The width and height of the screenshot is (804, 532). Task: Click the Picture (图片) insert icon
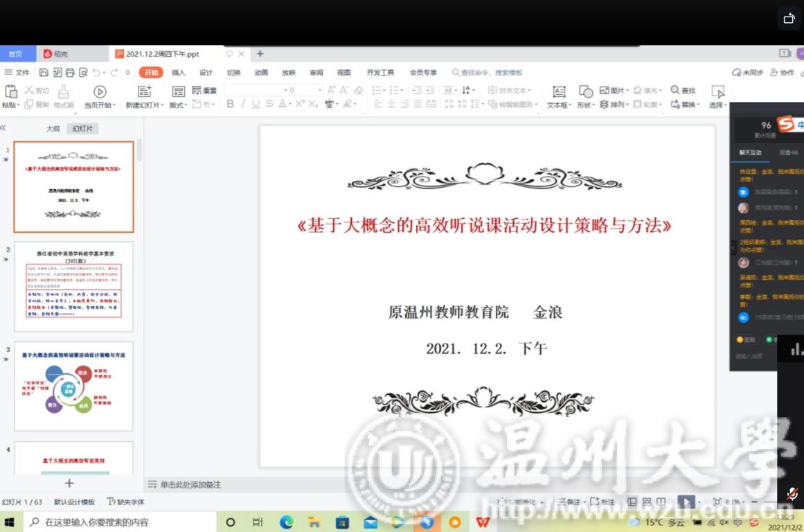605,90
